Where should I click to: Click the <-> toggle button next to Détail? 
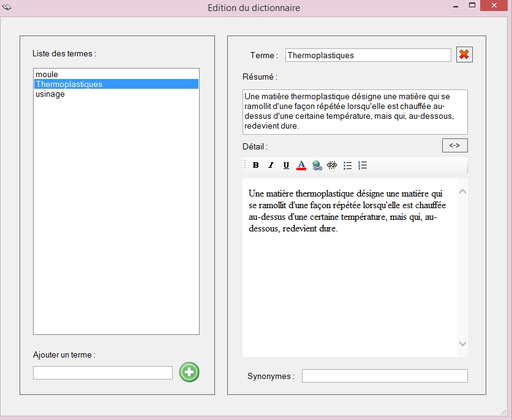coord(455,145)
